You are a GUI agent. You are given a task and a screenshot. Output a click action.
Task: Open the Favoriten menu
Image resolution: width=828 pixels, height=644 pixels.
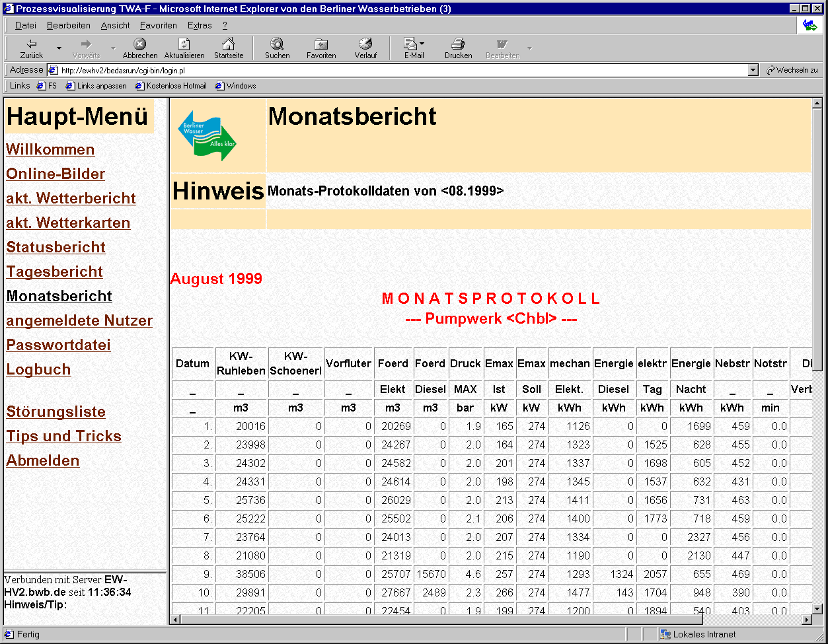[159, 25]
